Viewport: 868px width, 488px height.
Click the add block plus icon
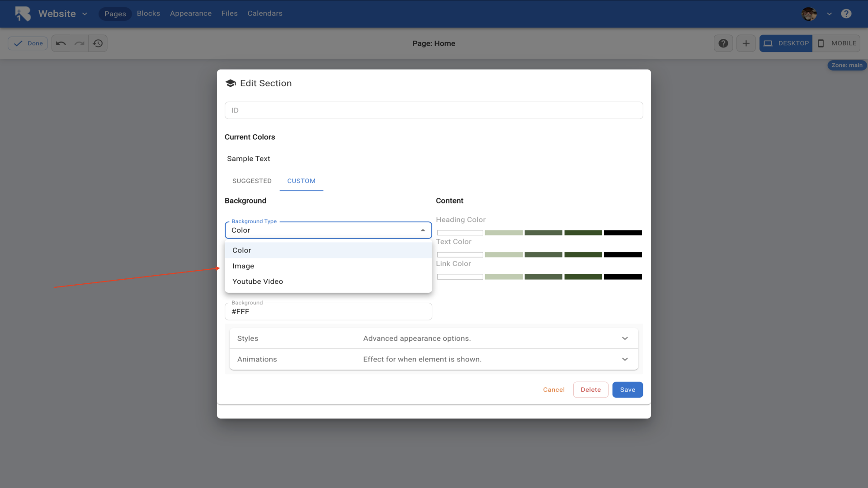pyautogui.click(x=746, y=43)
